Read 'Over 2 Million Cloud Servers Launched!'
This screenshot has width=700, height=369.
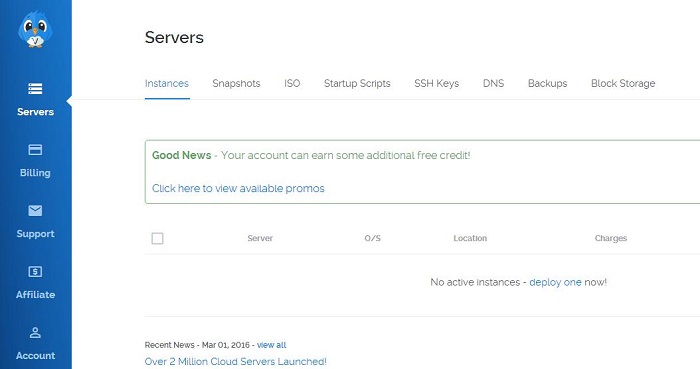[x=236, y=361]
